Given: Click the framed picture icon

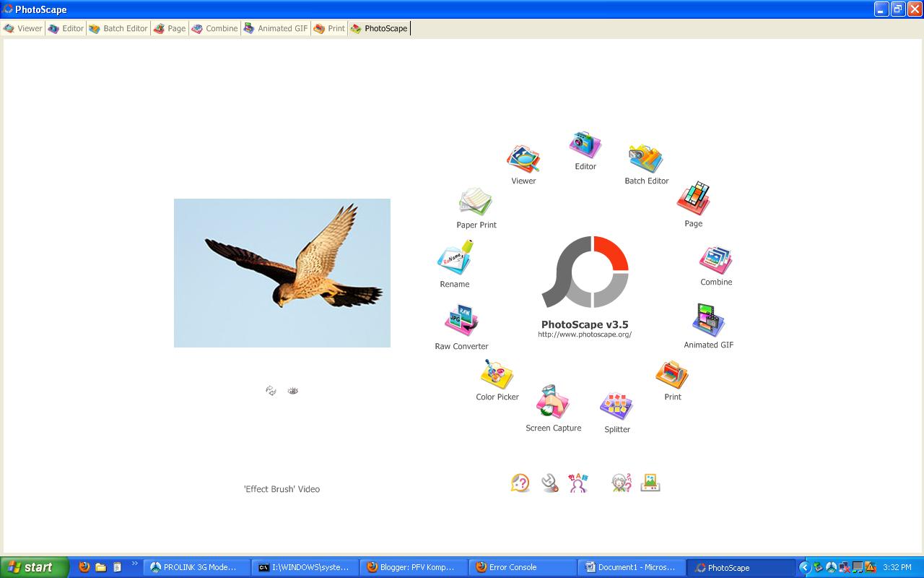Looking at the screenshot, I should pyautogui.click(x=650, y=483).
